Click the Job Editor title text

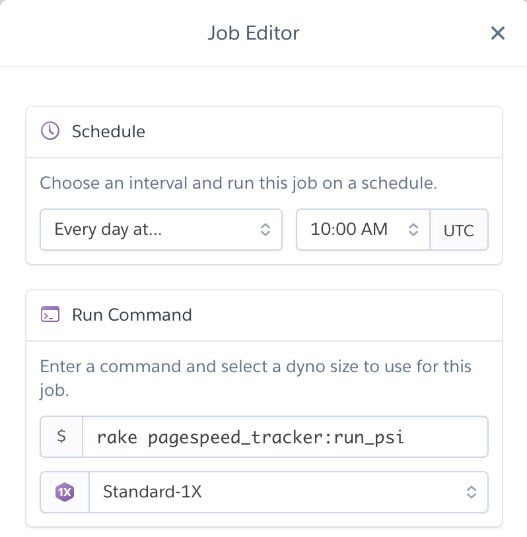254,33
